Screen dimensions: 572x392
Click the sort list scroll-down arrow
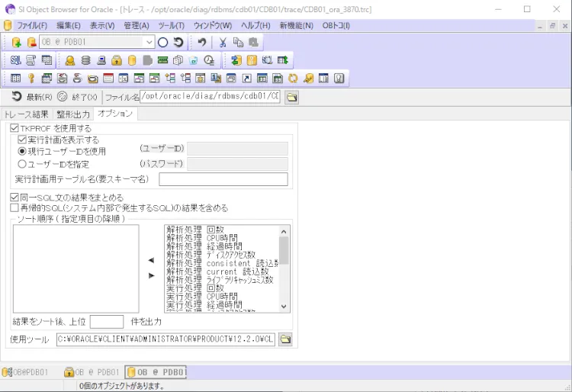pos(284,307)
